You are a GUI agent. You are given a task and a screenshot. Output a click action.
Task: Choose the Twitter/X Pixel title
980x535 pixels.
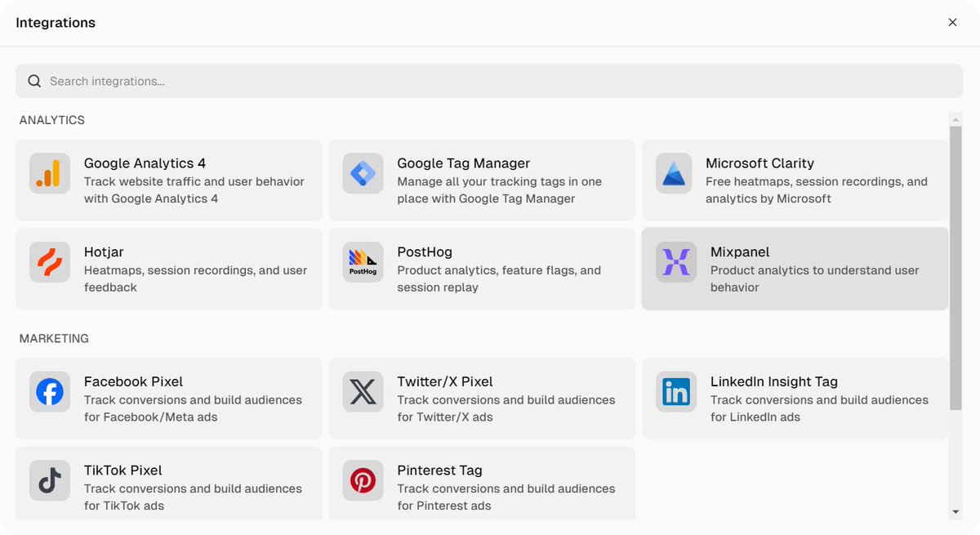445,381
